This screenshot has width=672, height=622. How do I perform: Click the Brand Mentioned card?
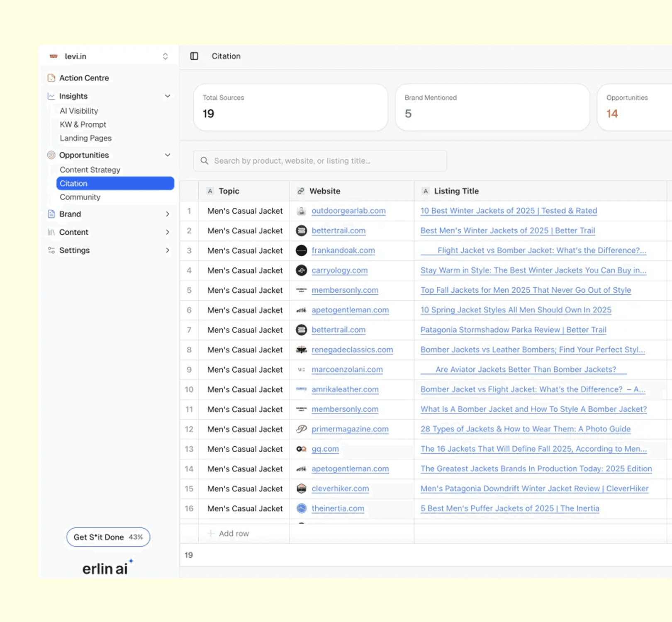(492, 107)
